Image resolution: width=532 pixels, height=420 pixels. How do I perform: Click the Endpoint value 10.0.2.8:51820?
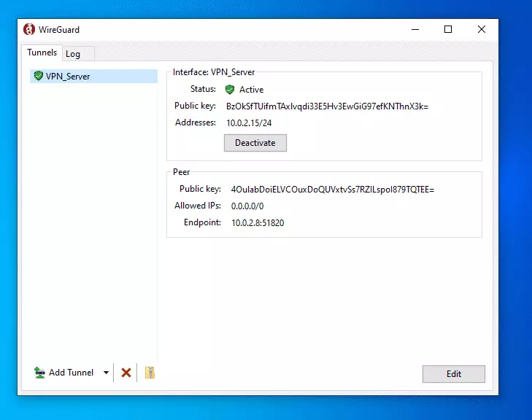(x=258, y=222)
